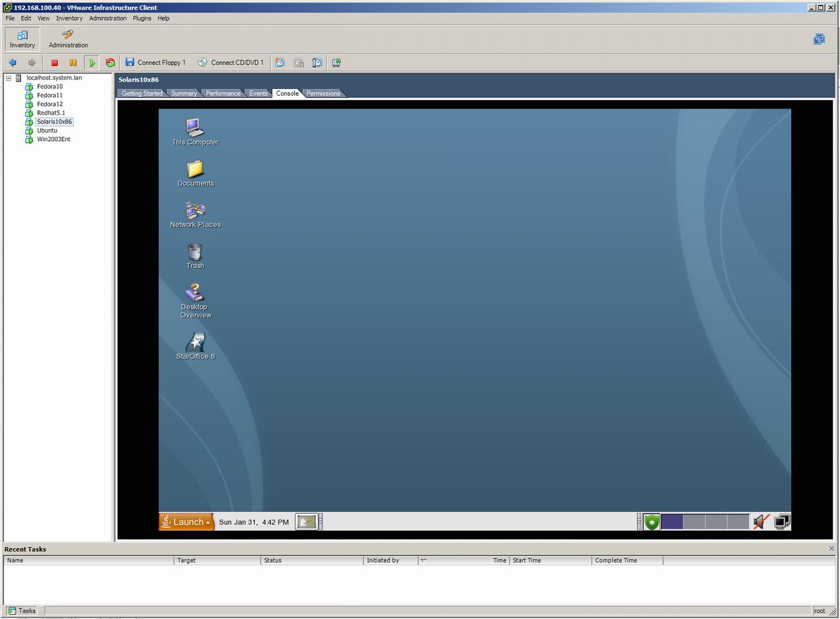
Task: Select the Win2003Ent virtual machine
Action: [x=53, y=139]
